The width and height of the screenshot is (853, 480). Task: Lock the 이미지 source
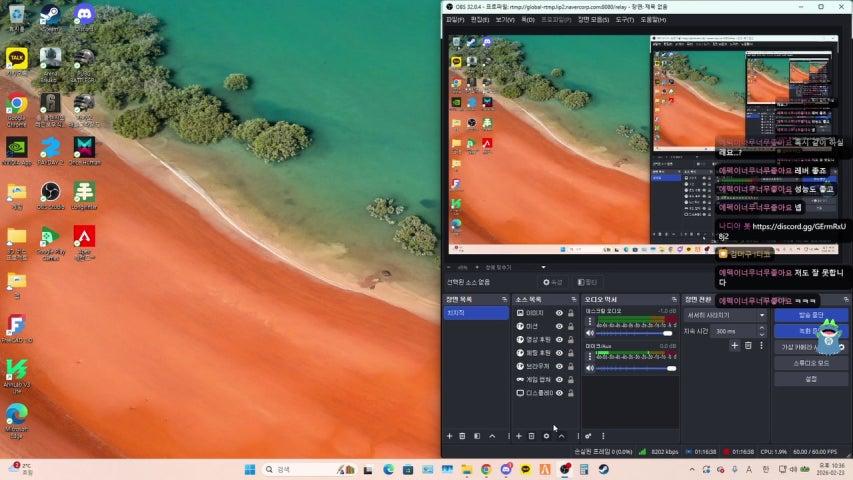(571, 313)
